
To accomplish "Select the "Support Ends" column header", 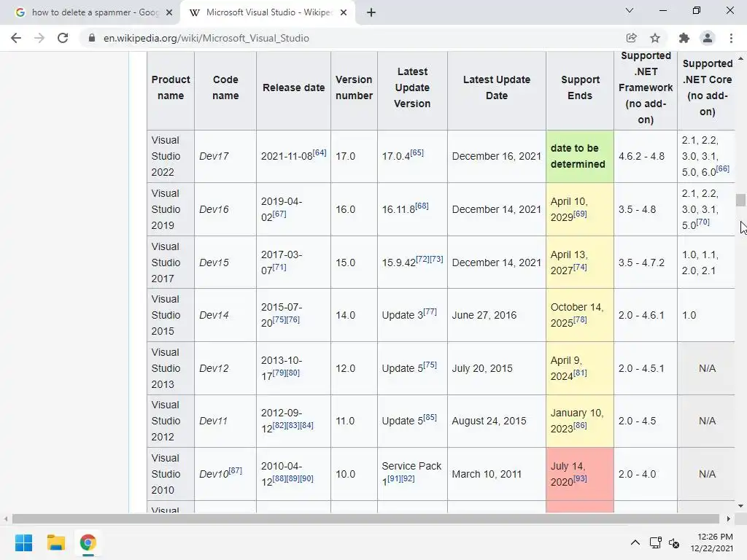I will click(580, 87).
